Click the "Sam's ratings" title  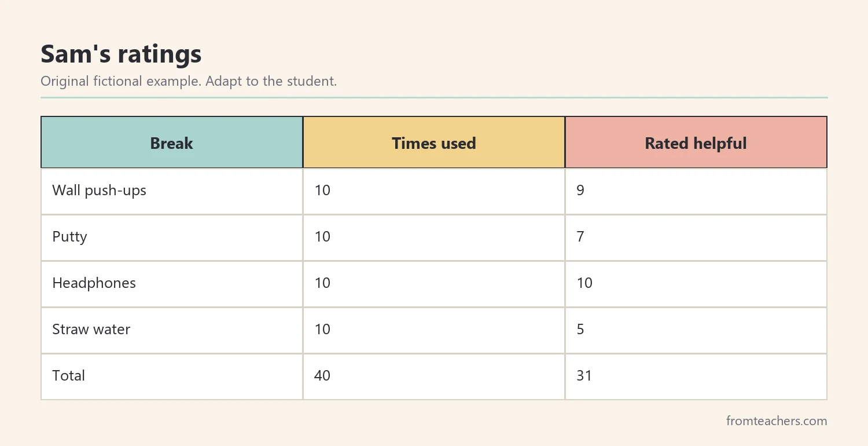(121, 54)
